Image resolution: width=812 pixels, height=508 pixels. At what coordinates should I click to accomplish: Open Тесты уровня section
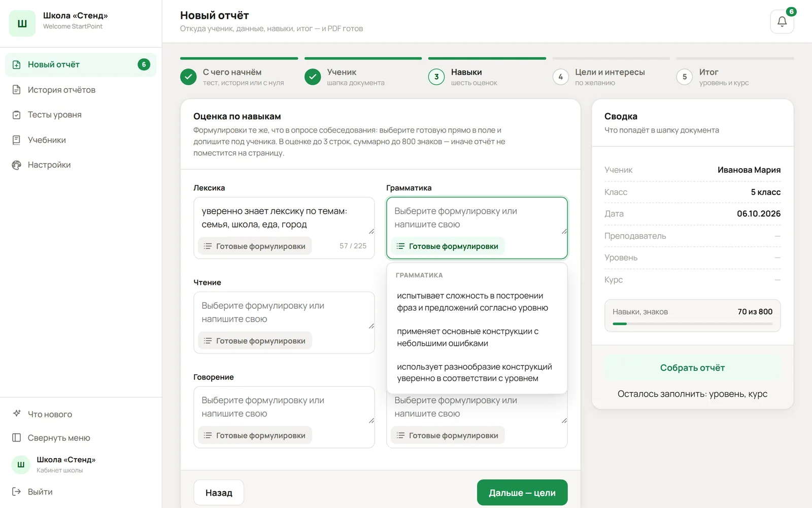(x=81, y=115)
